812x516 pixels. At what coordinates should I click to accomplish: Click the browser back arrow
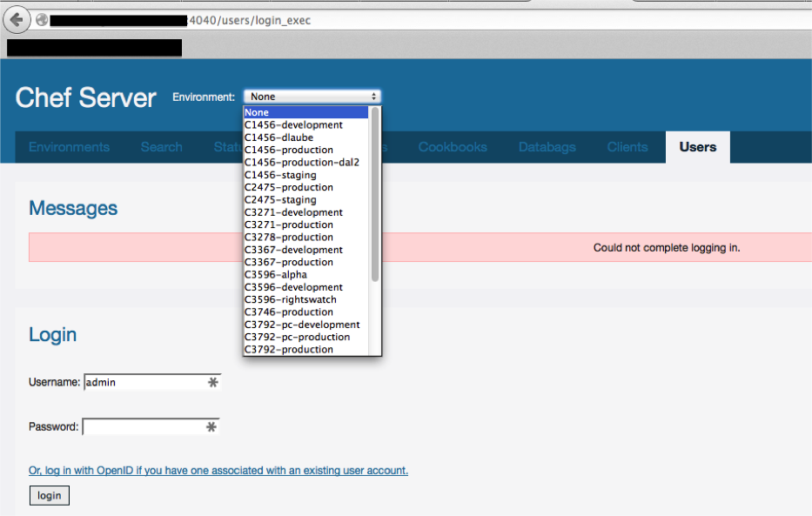pyautogui.click(x=17, y=19)
